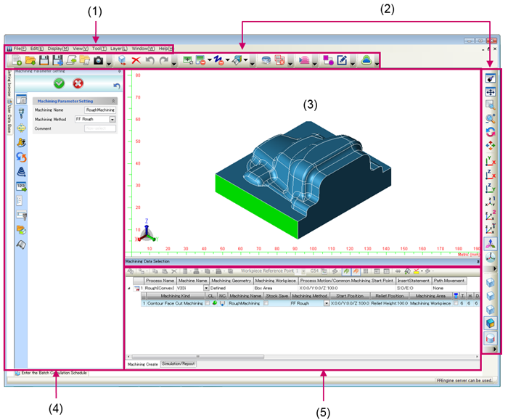Image resolution: width=508 pixels, height=420 pixels.
Task: Toggle the orange leaf toolpath display button
Action: coord(356,271)
